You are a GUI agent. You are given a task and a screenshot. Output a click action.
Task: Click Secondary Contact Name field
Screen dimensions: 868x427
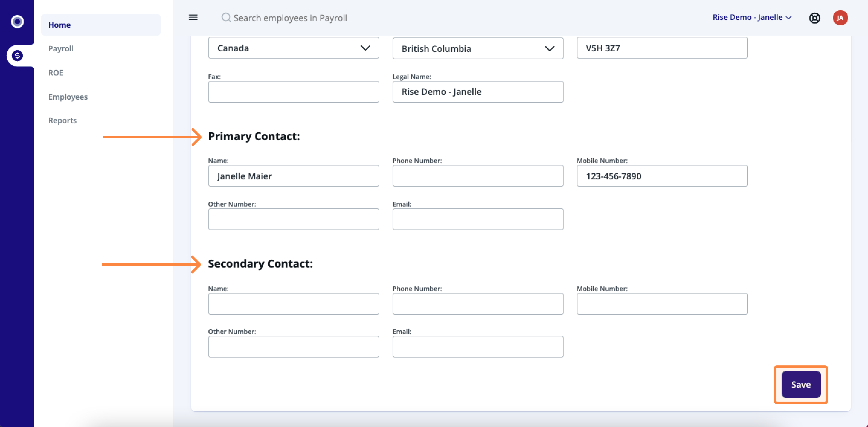pyautogui.click(x=294, y=304)
